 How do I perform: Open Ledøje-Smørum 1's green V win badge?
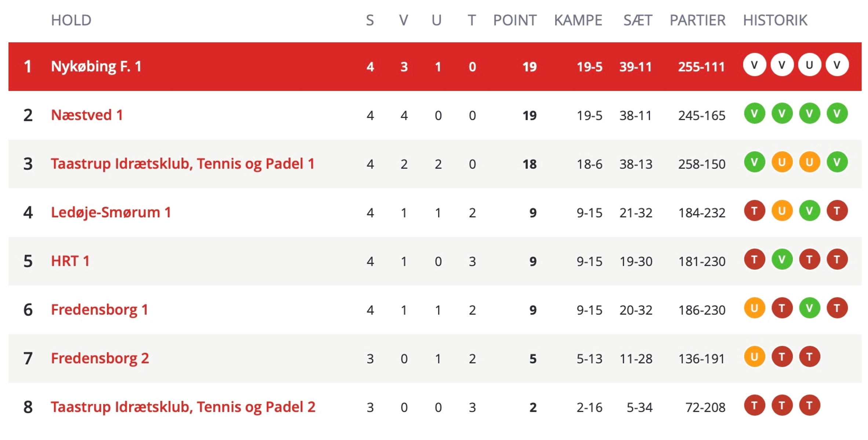[809, 211]
